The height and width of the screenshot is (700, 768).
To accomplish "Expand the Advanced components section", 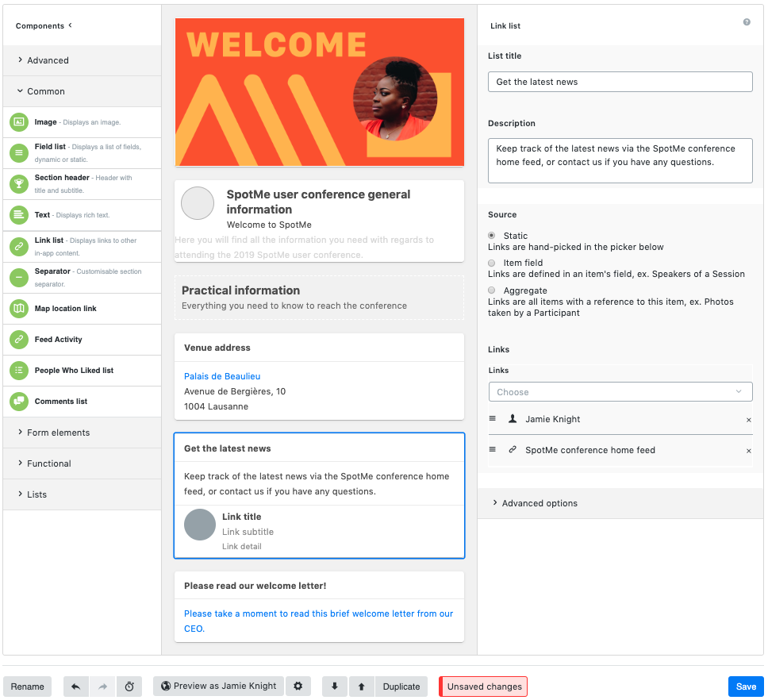I will pyautogui.click(x=82, y=60).
